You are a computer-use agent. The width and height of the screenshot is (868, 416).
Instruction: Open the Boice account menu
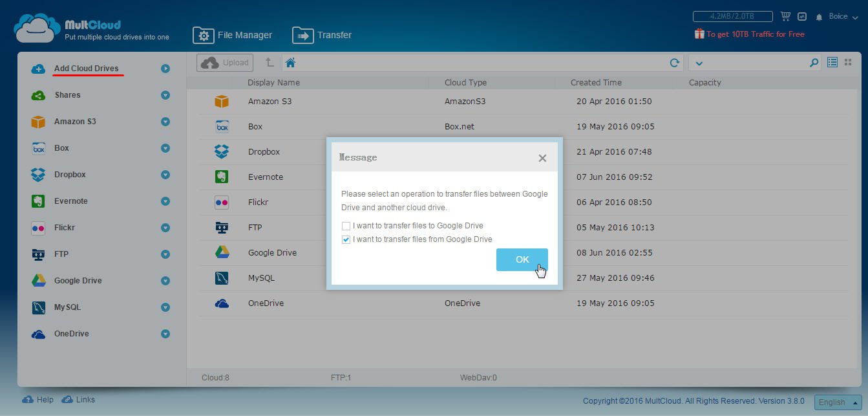coord(842,16)
